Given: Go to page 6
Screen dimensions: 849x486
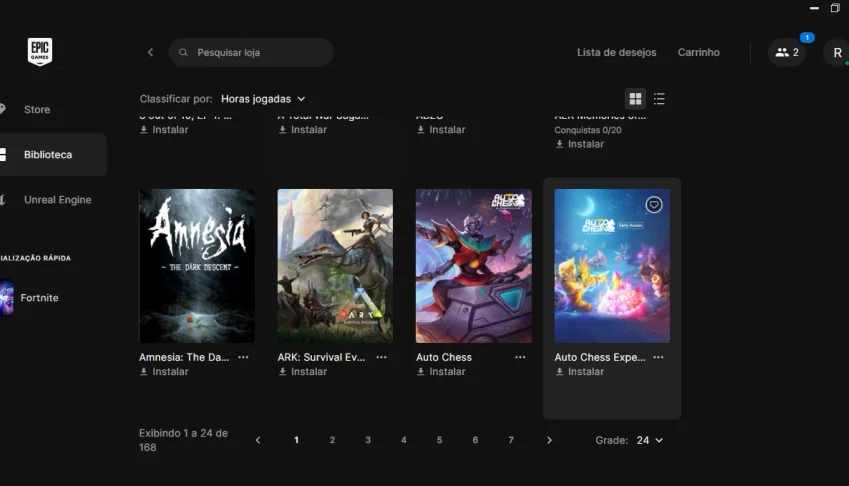Looking at the screenshot, I should coord(475,440).
